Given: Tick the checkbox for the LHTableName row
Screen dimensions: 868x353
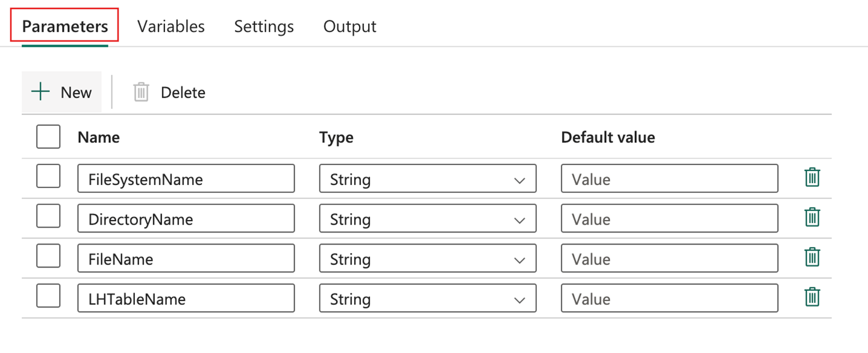Looking at the screenshot, I should pyautogui.click(x=48, y=296).
